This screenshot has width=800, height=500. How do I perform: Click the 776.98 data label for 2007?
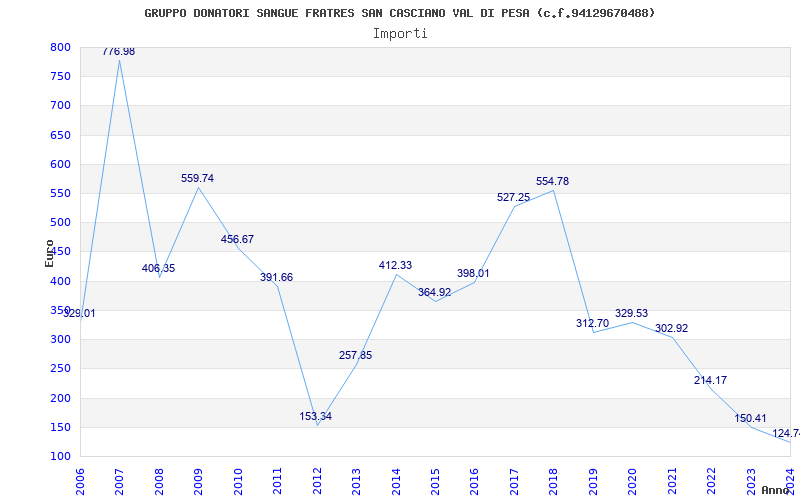[x=119, y=52]
